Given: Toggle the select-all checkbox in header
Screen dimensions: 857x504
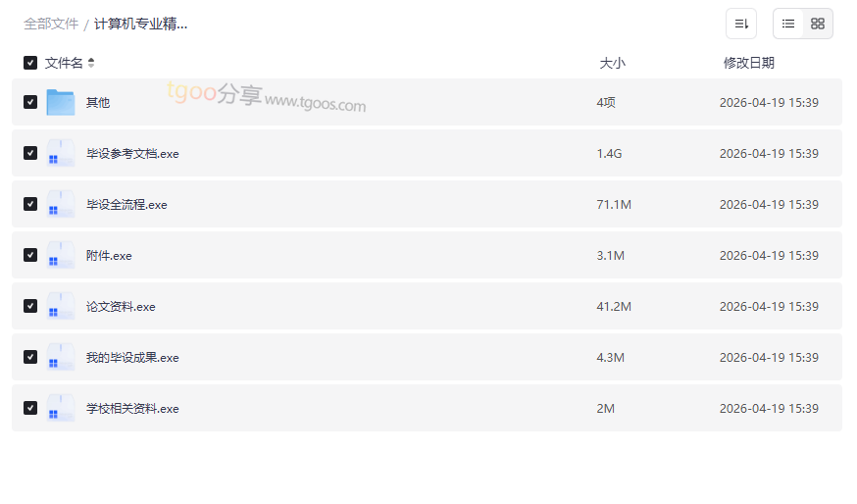Looking at the screenshot, I should [30, 63].
